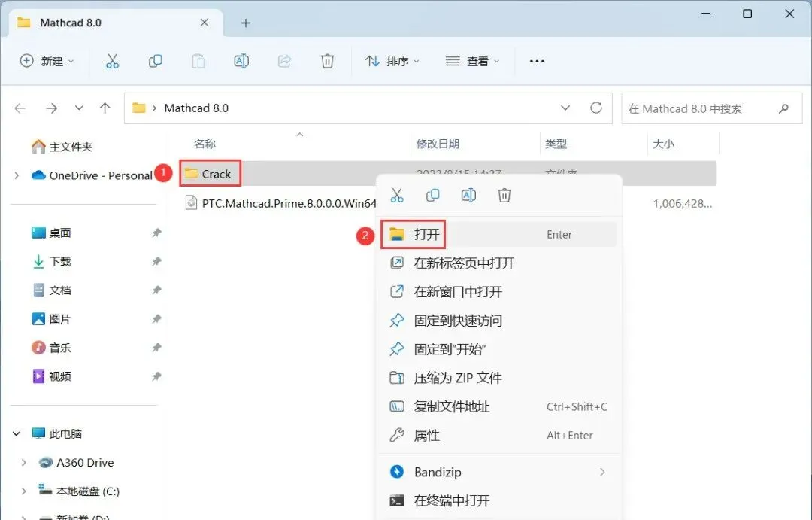This screenshot has height=520, width=812.
Task: Open the 新建 dropdown menu
Action: coord(47,61)
